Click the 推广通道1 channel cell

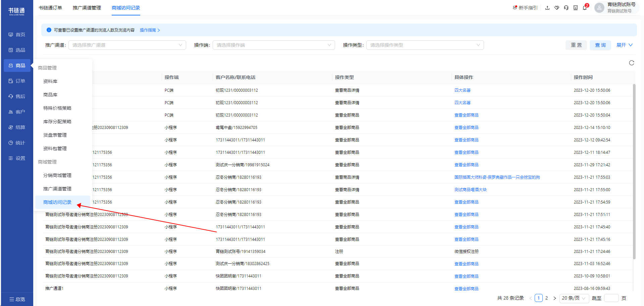54,289
